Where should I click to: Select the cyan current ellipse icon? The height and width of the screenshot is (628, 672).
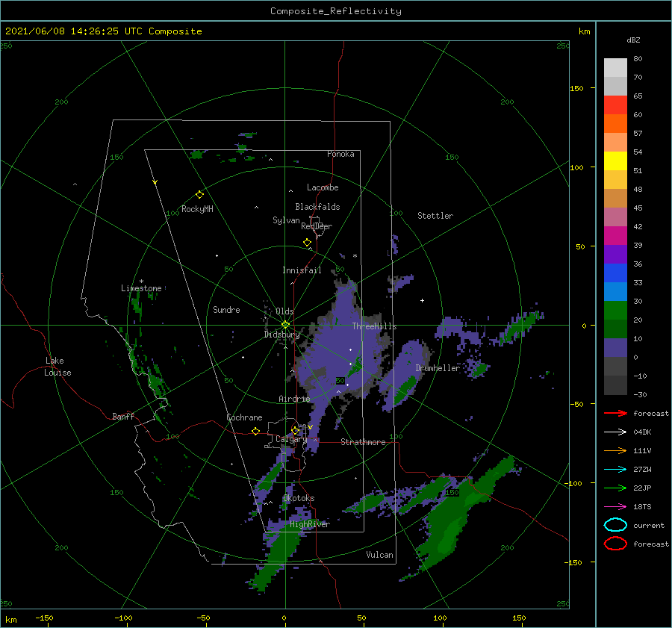pos(615,525)
